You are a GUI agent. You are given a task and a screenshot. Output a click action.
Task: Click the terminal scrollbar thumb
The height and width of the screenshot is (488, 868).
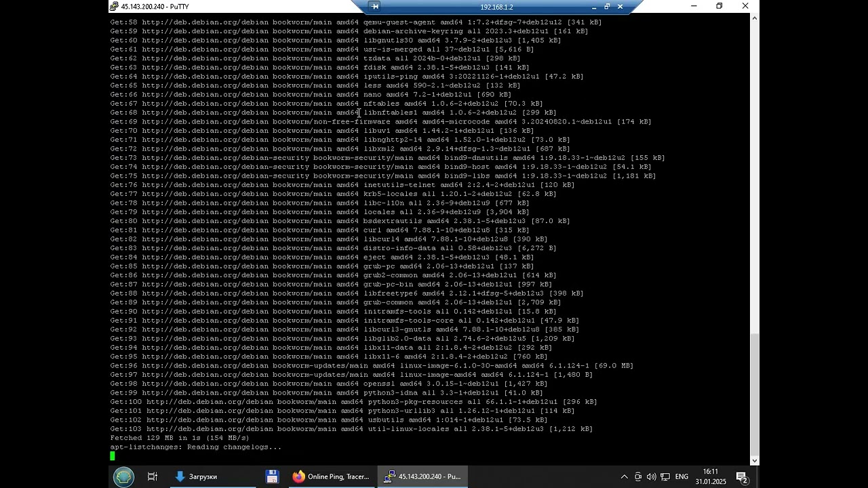[754, 394]
